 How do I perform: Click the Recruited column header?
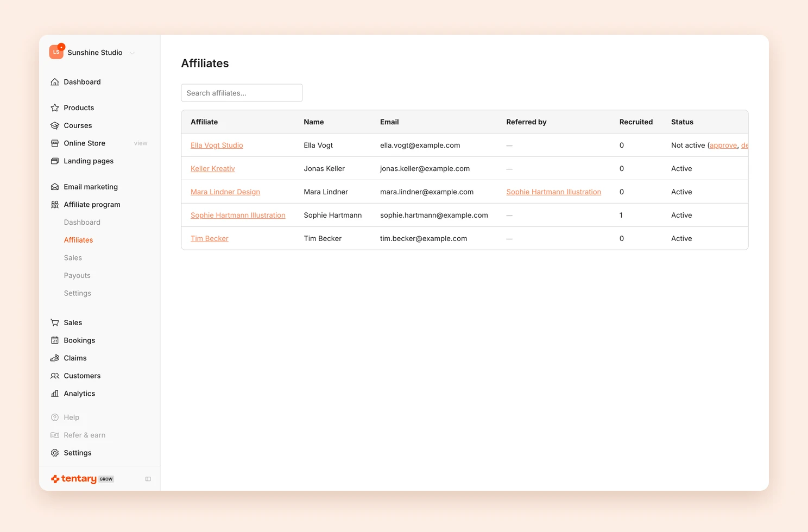click(636, 122)
